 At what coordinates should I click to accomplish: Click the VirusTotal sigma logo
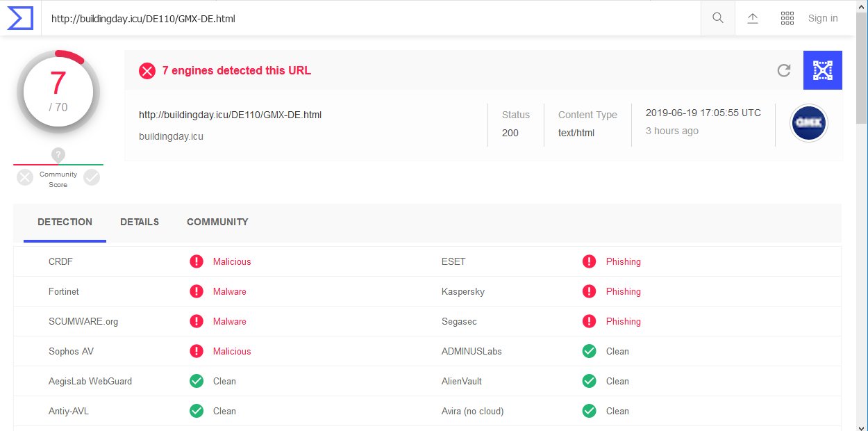click(20, 18)
